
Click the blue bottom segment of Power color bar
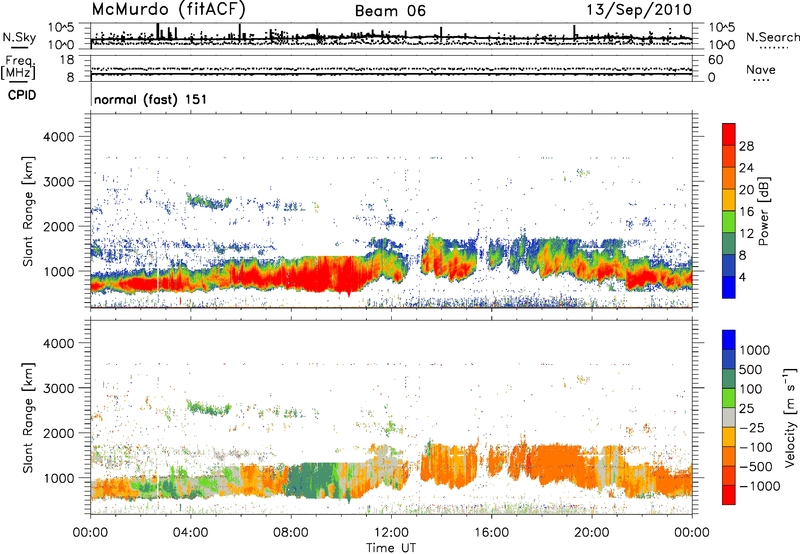coord(729,287)
